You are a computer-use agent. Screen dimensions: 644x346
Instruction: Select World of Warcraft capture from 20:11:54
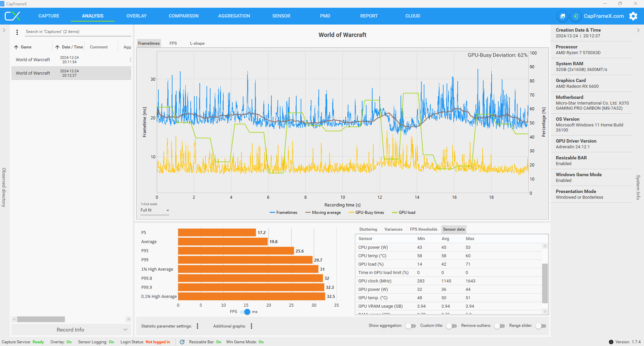71,60
